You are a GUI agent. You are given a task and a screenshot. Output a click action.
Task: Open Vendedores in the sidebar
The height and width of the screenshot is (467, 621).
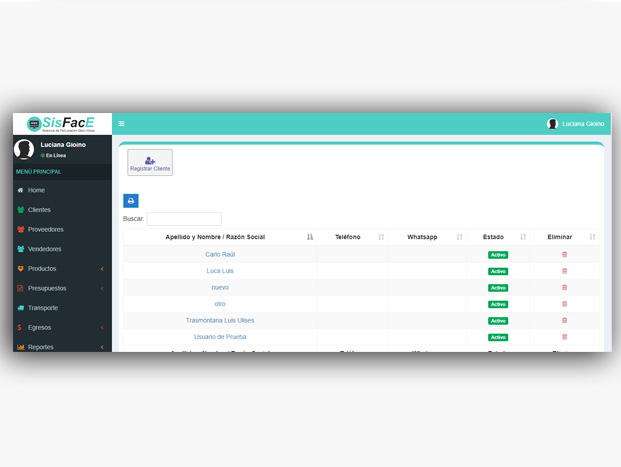[44, 249]
